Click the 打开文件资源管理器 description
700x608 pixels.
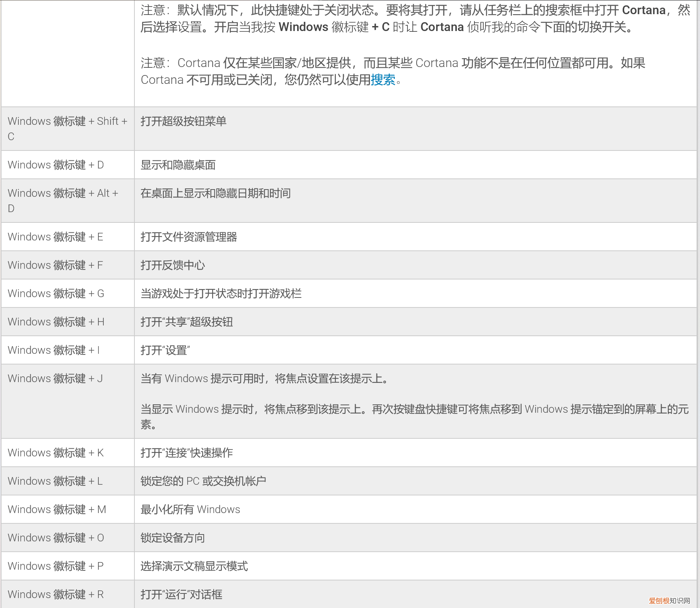click(189, 237)
